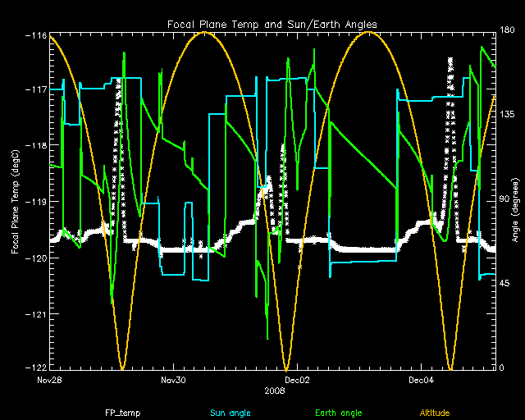Select the FP_temp legend label

[121, 413]
